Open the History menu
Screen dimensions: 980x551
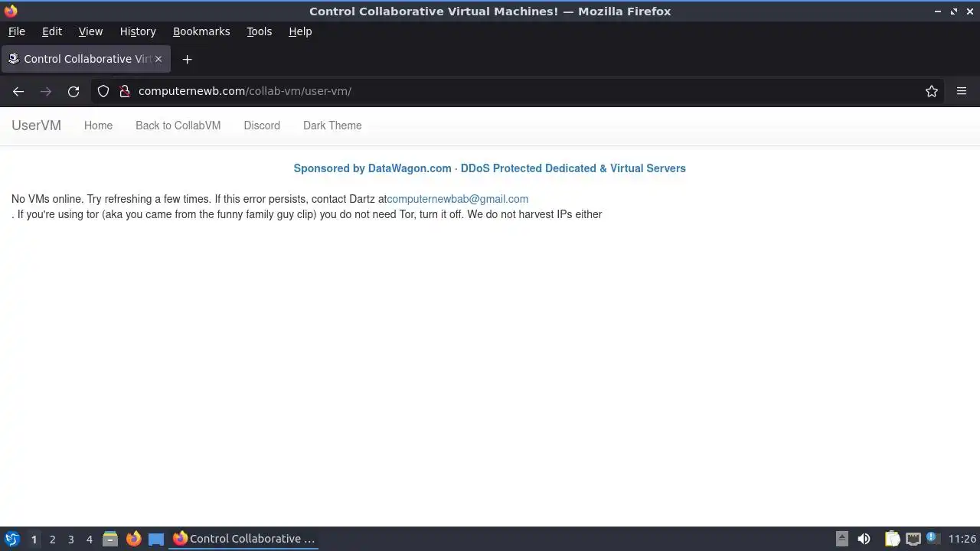coord(138,31)
